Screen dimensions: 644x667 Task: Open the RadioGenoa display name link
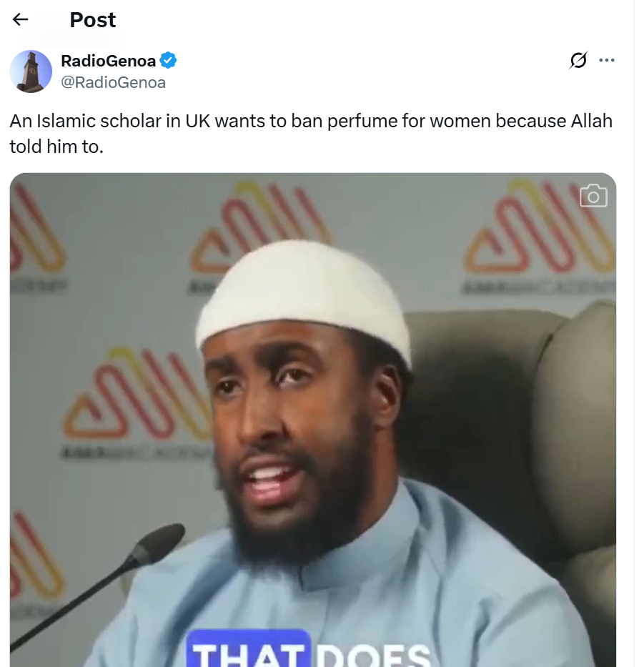[108, 61]
